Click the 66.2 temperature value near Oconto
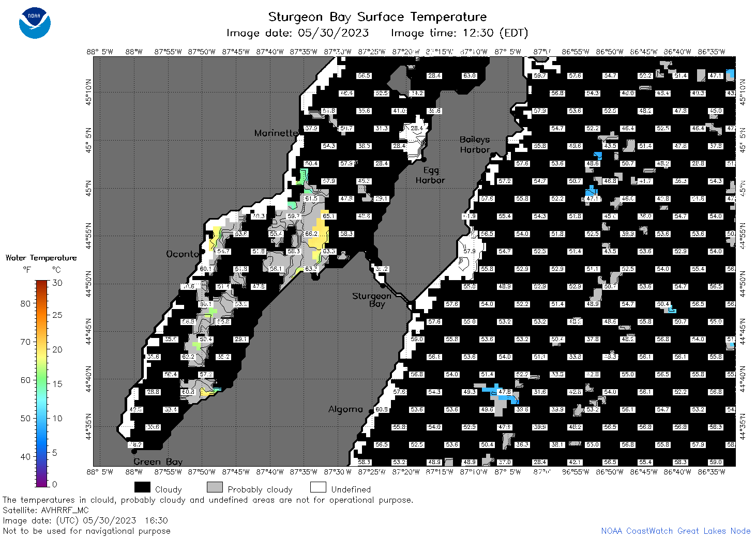The image size is (756, 539). point(311,234)
